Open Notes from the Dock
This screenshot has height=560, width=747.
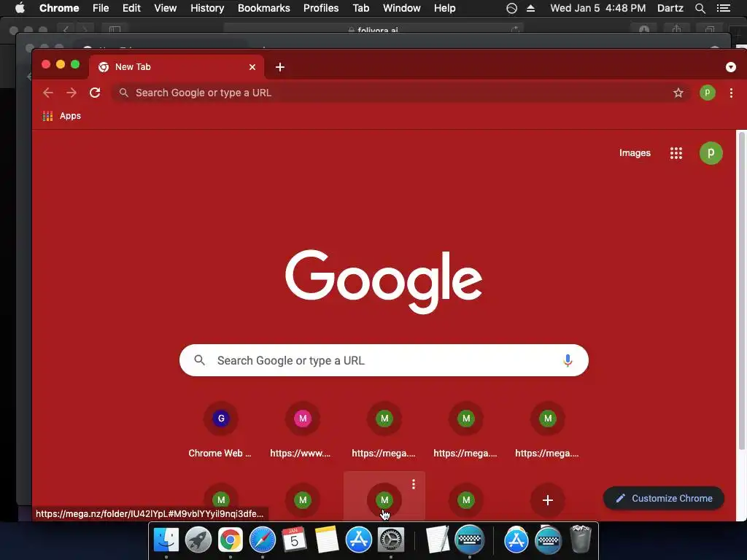(x=326, y=540)
